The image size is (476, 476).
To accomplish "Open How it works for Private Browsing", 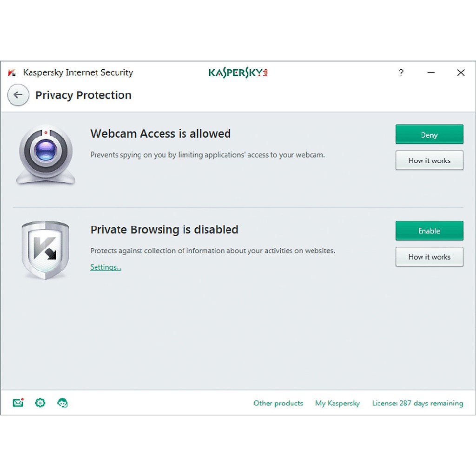I will coord(429,257).
